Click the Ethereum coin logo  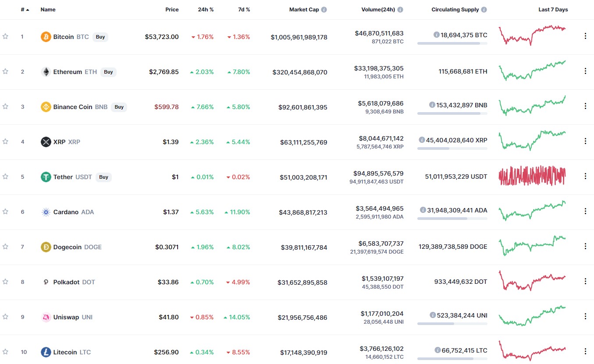pyautogui.click(x=46, y=71)
